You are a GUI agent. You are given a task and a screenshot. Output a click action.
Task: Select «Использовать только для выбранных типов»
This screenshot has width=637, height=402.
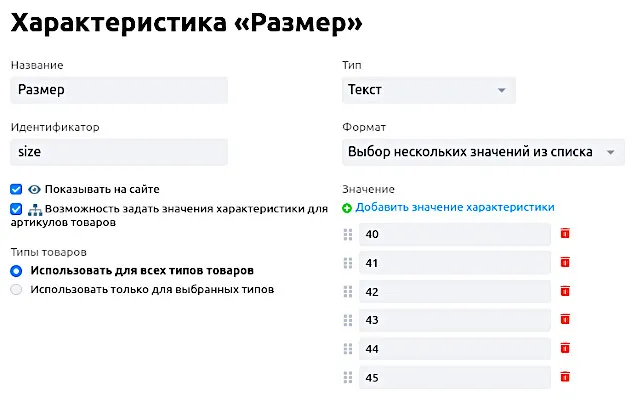coord(16,289)
